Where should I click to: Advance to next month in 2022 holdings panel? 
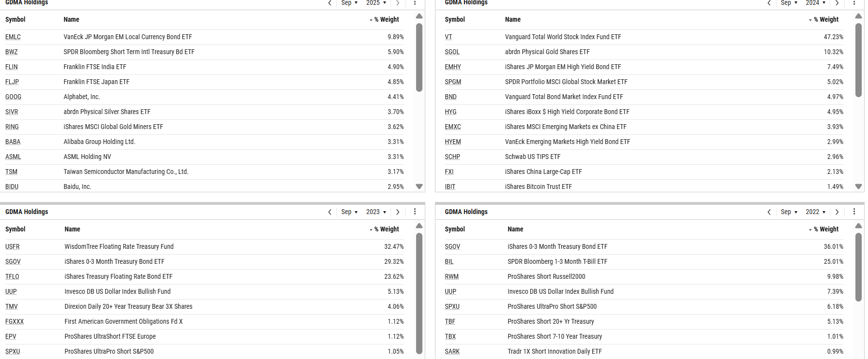(x=837, y=212)
